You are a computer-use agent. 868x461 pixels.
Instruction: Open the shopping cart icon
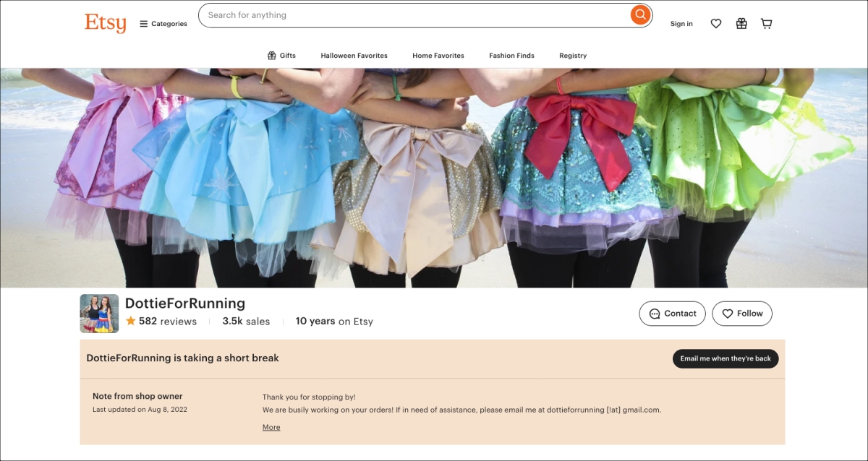coord(767,24)
